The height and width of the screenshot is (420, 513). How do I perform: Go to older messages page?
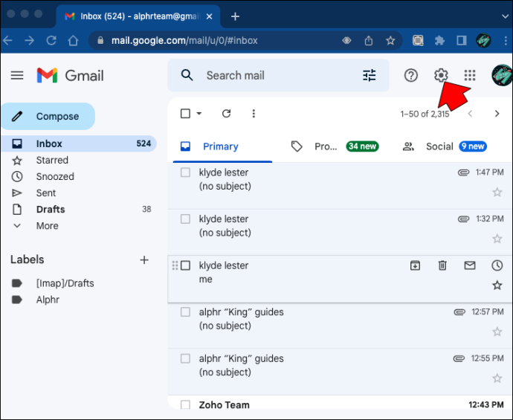tap(497, 114)
